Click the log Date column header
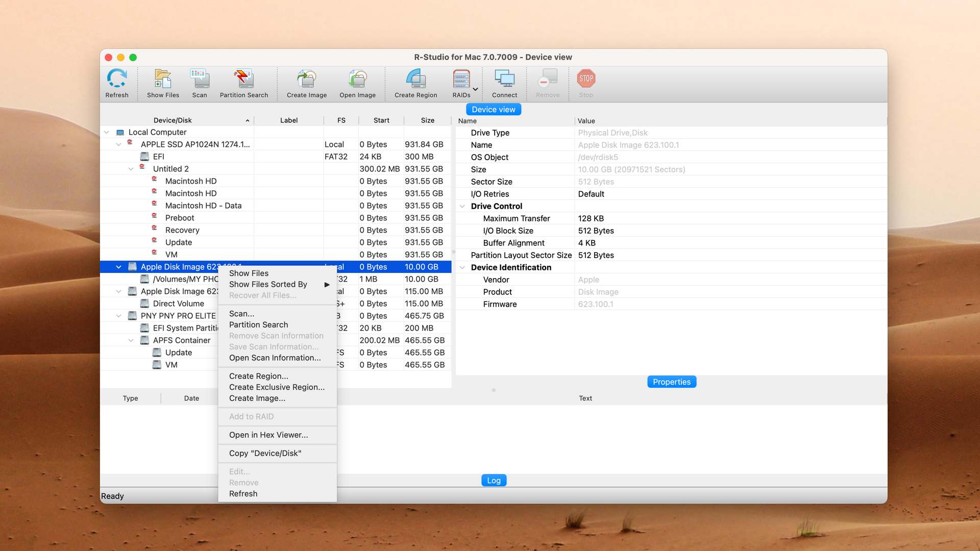The image size is (980, 551). [191, 398]
